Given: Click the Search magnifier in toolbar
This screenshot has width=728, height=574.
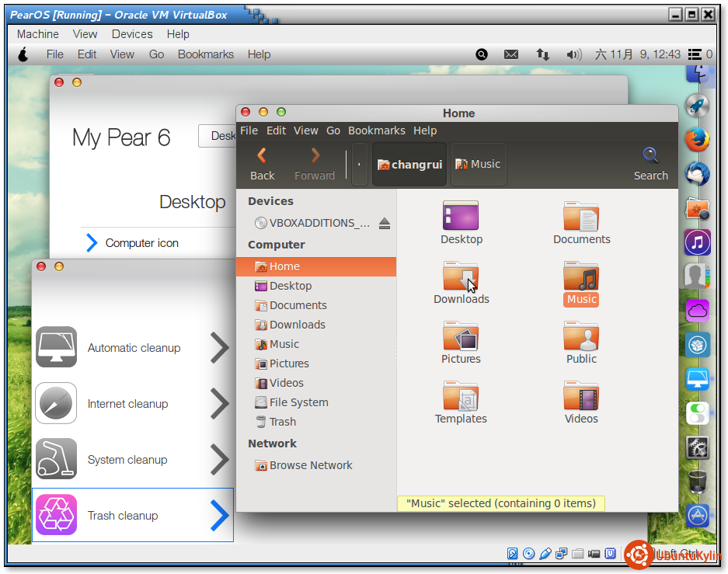Looking at the screenshot, I should coord(650,156).
